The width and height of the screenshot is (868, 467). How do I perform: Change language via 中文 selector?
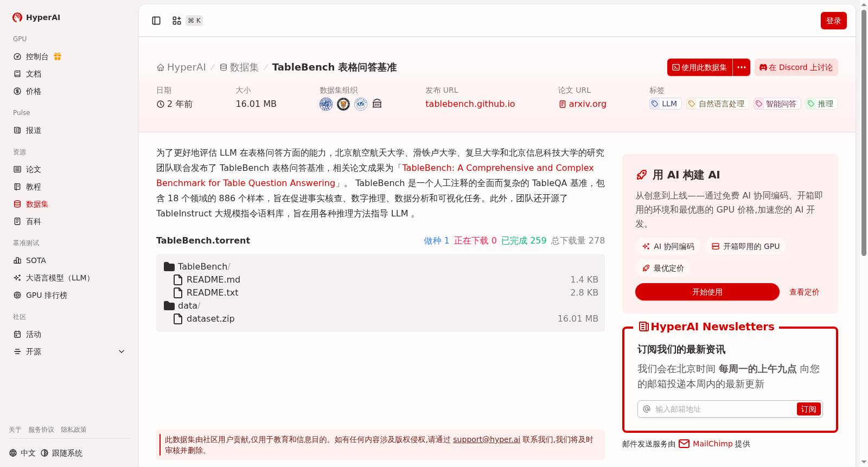[x=22, y=453]
